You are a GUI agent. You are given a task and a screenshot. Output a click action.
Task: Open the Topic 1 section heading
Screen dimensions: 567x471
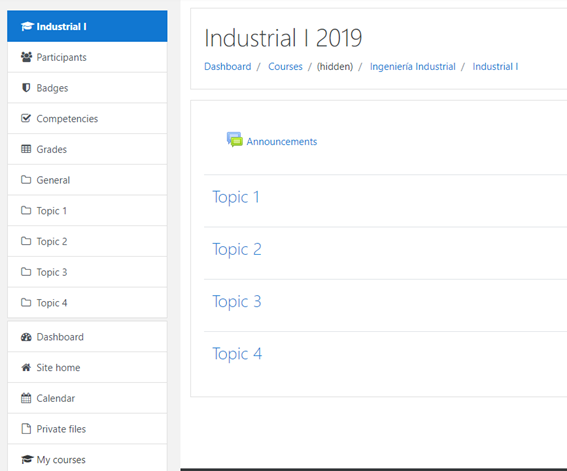(x=236, y=197)
